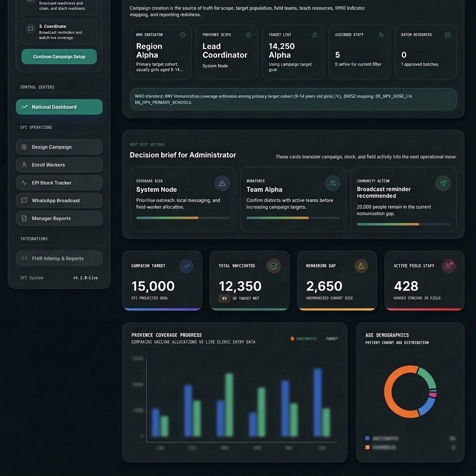The width and height of the screenshot is (476, 476).
Task: Click the blue legend swatch under donut chart
Action: click(x=367, y=438)
